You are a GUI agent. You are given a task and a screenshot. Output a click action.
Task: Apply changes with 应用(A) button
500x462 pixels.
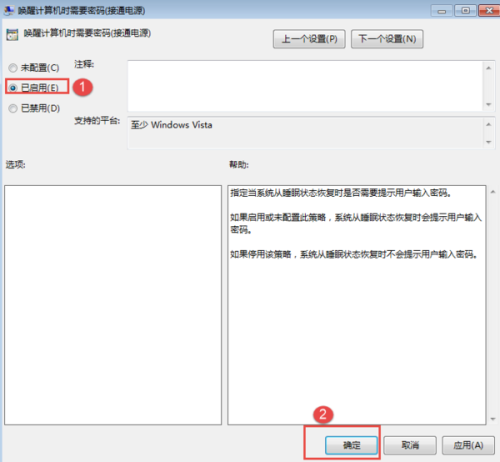click(x=468, y=445)
